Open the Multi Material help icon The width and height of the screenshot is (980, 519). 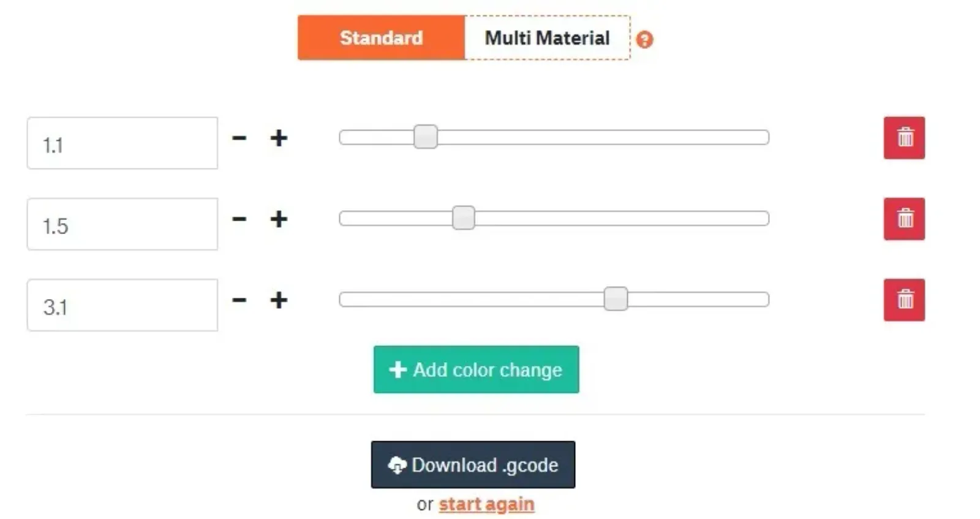coord(644,40)
